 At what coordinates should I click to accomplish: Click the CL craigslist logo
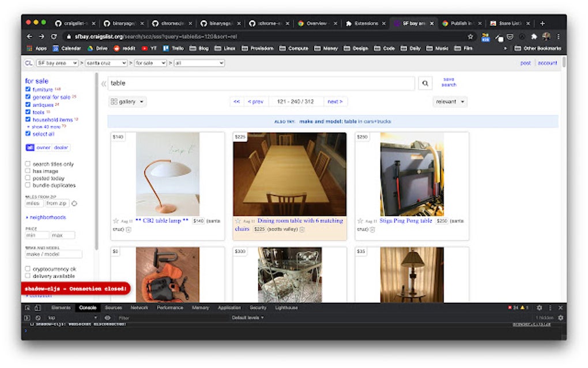click(28, 63)
